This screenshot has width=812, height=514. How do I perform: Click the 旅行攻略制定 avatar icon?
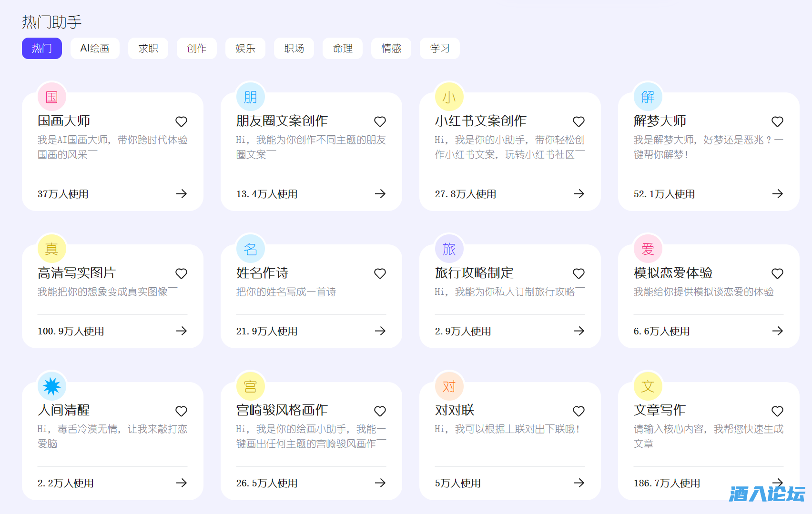coord(449,249)
